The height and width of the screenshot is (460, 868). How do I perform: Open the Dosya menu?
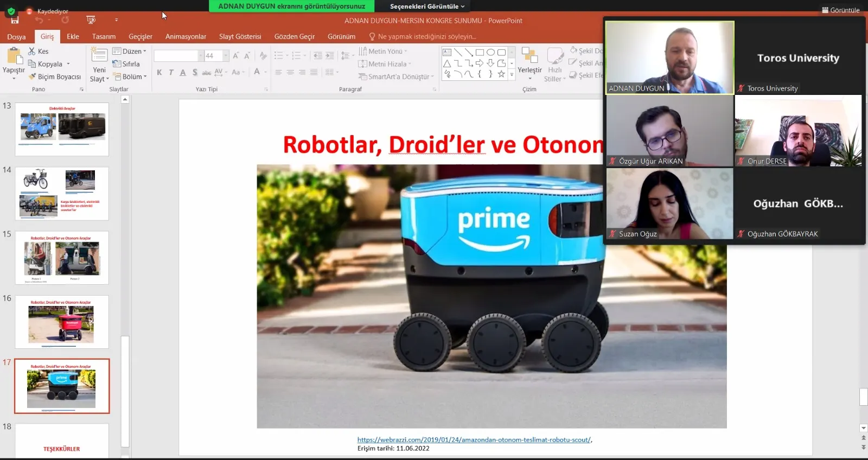[16, 36]
